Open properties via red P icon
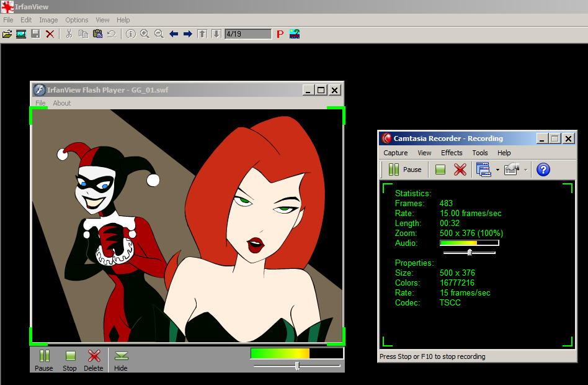Viewport: 588px width, 385px height. click(x=280, y=34)
